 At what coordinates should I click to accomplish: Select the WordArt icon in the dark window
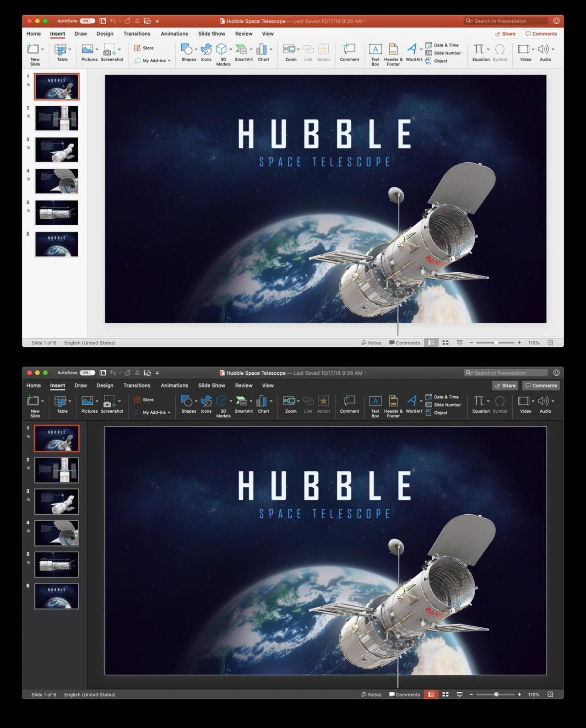coord(412,402)
